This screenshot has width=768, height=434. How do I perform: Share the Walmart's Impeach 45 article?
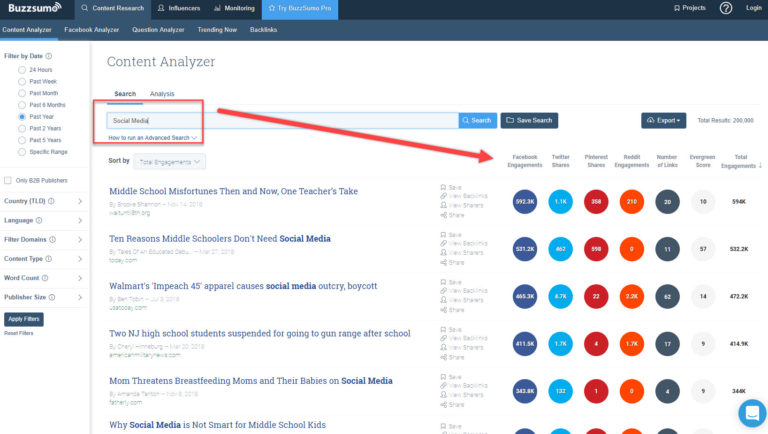click(x=452, y=310)
